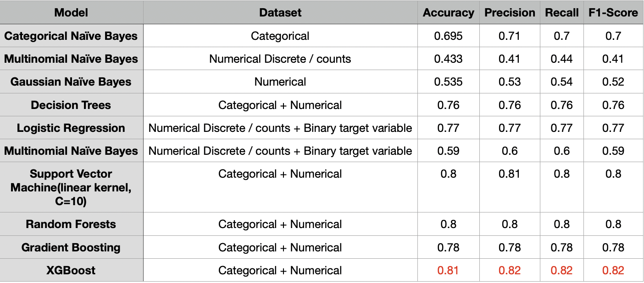Click the Categorical Naïve Bayes row label
The height and width of the screenshot is (283, 644).
tap(71, 36)
